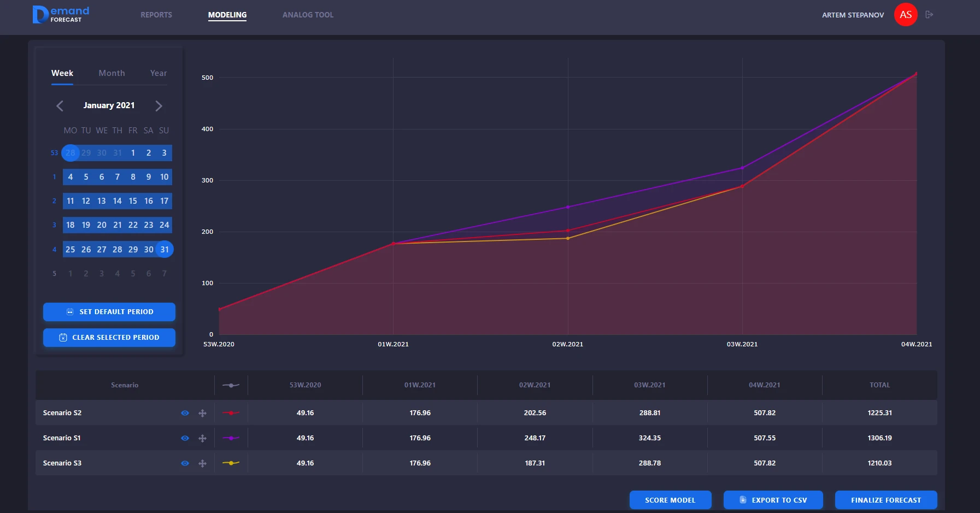Click the move handle for Scenario S1

pos(202,438)
